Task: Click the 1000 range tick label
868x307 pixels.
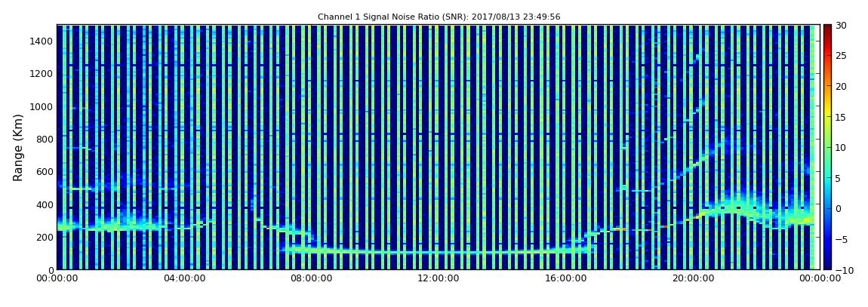Action: [42, 106]
